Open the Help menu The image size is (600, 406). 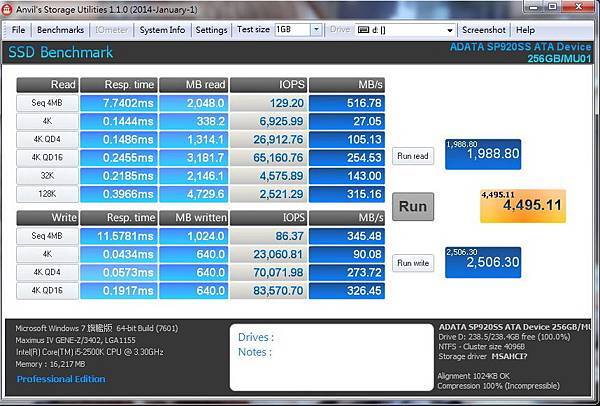tap(525, 30)
